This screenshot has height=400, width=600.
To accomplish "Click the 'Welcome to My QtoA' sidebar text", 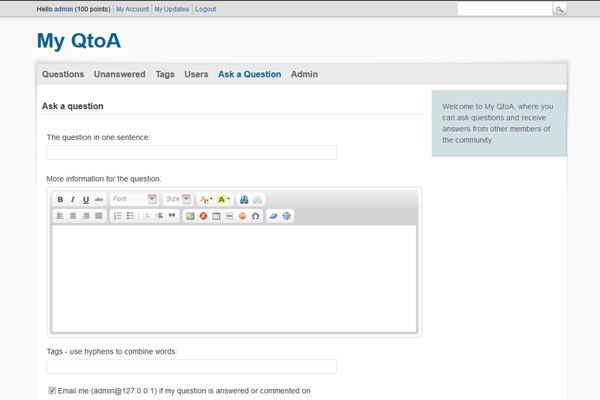I will tap(498, 123).
